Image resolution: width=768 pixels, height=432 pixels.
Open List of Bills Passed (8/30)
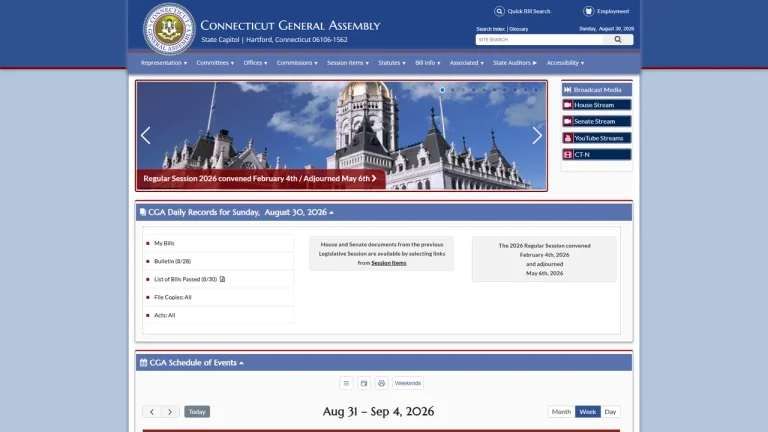pos(185,279)
